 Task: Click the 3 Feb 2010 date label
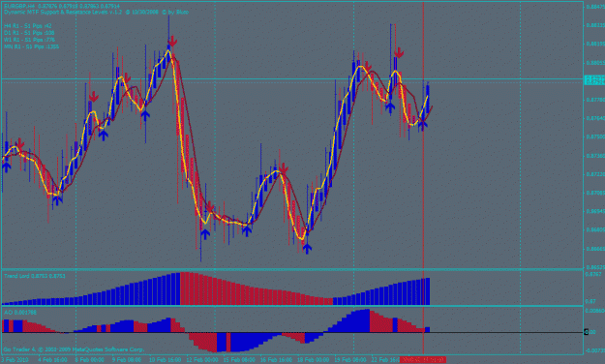14,360
